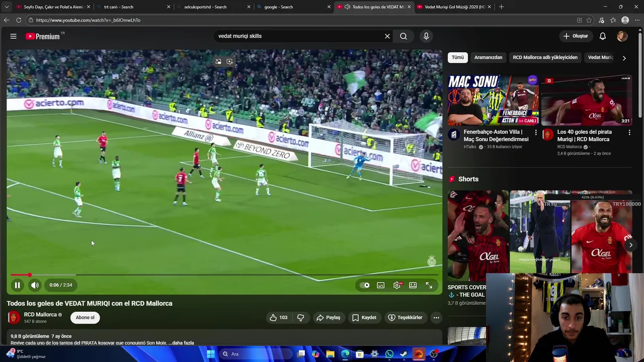Click the taskbar Ara search box

click(x=257, y=354)
